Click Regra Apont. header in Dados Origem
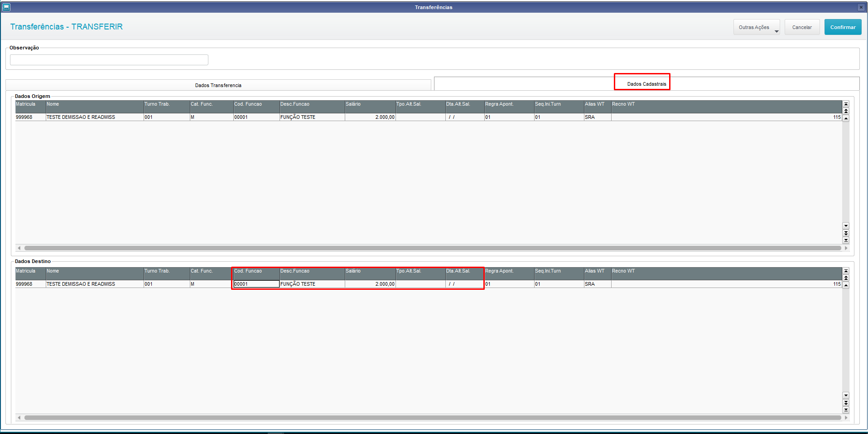 [509, 107]
